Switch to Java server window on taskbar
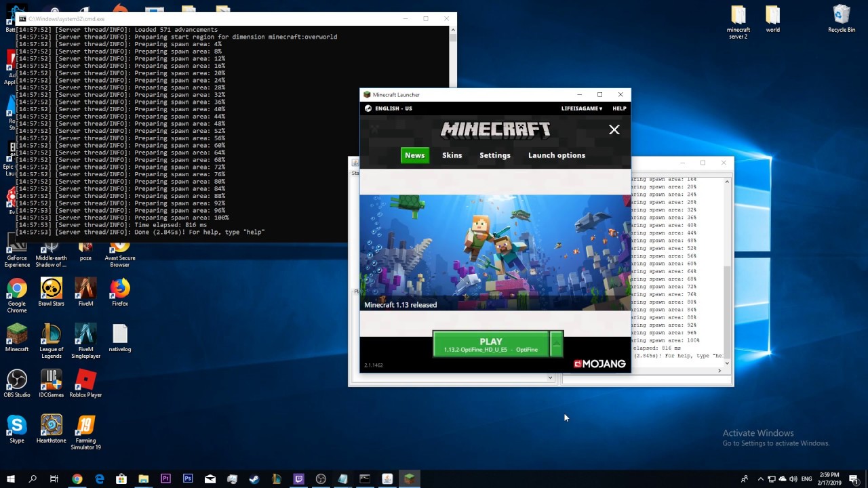The image size is (868, 488). pos(387,479)
